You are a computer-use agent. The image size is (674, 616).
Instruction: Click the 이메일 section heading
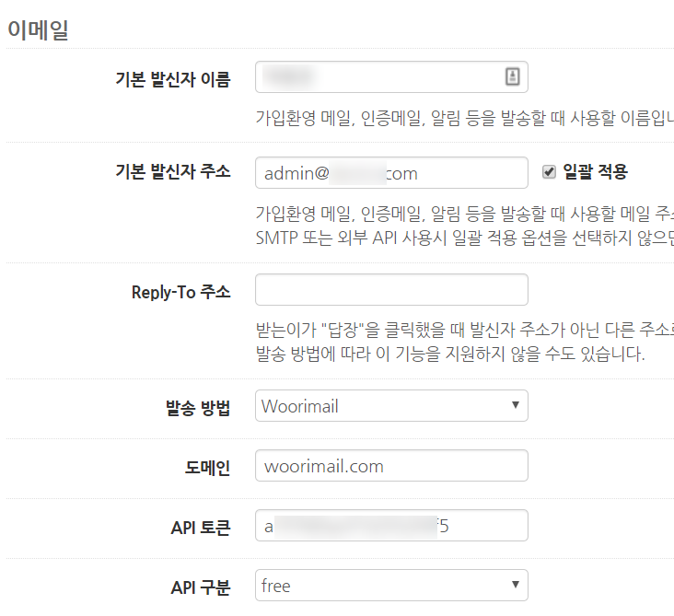39,29
